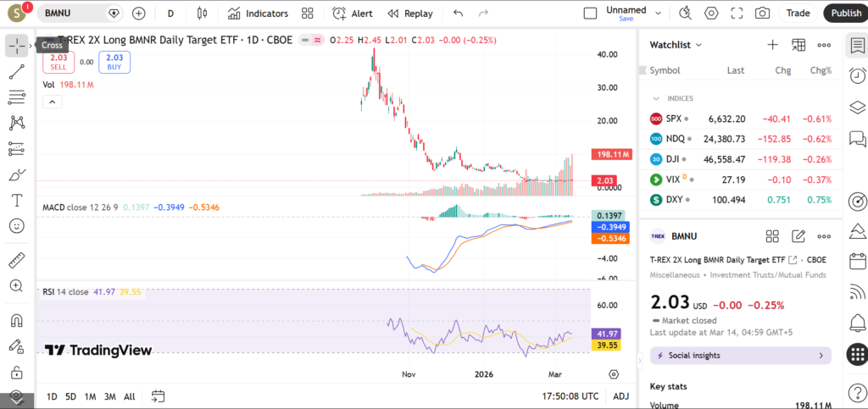Select the ruler Measure tool
The image size is (868, 409).
click(17, 260)
